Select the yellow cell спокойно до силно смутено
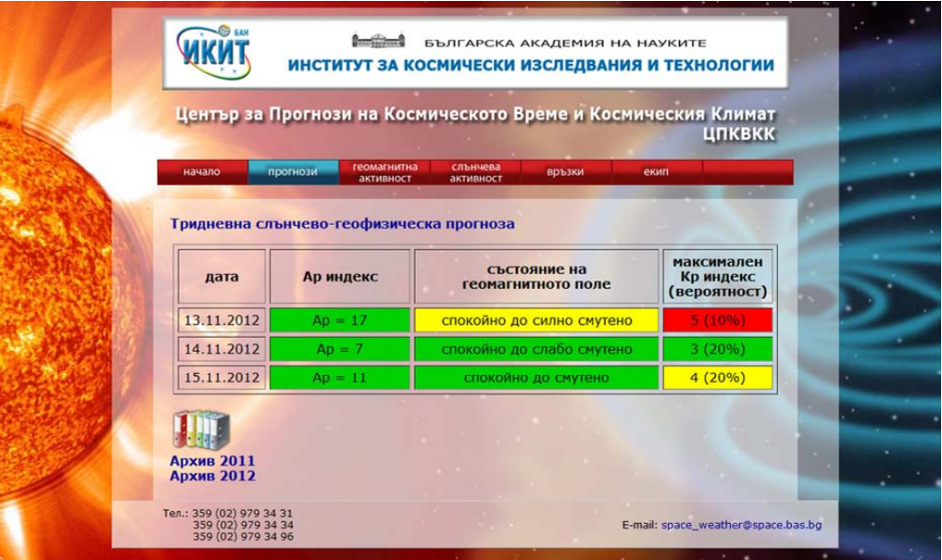This screenshot has height=560, width=942. [535, 320]
